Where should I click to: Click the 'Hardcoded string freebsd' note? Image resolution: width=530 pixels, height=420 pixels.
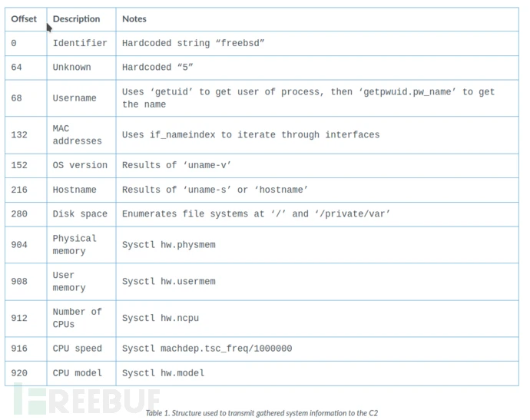pos(193,43)
